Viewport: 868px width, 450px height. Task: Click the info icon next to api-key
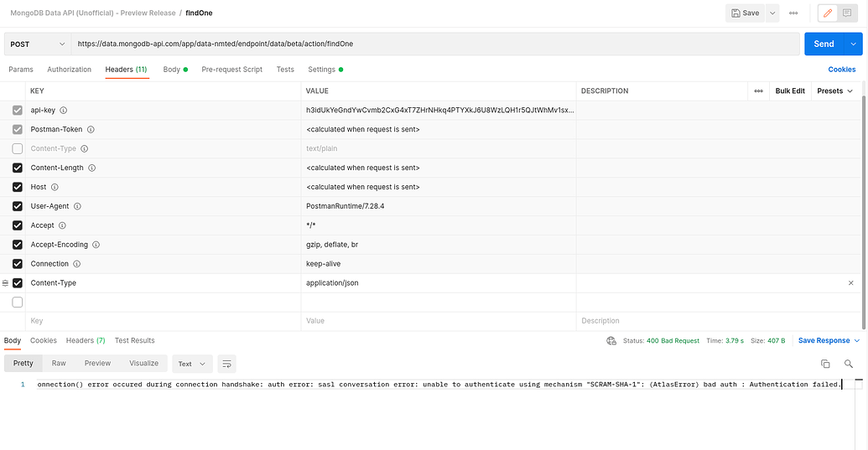[x=64, y=110]
